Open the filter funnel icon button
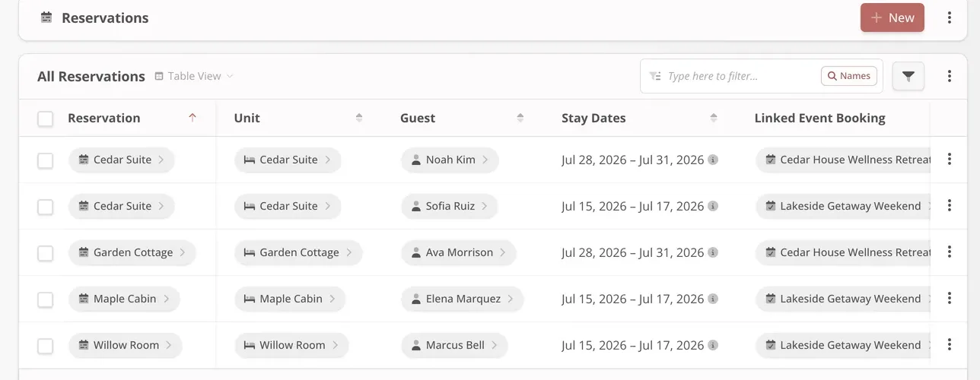Viewport: 980px width, 380px height. click(x=908, y=76)
